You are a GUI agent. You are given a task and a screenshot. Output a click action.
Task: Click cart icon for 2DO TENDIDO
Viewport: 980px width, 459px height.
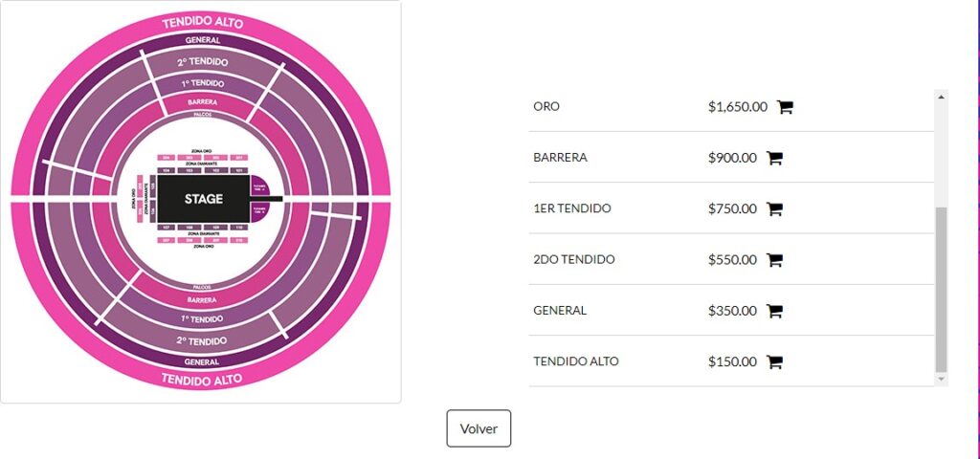[x=774, y=260]
